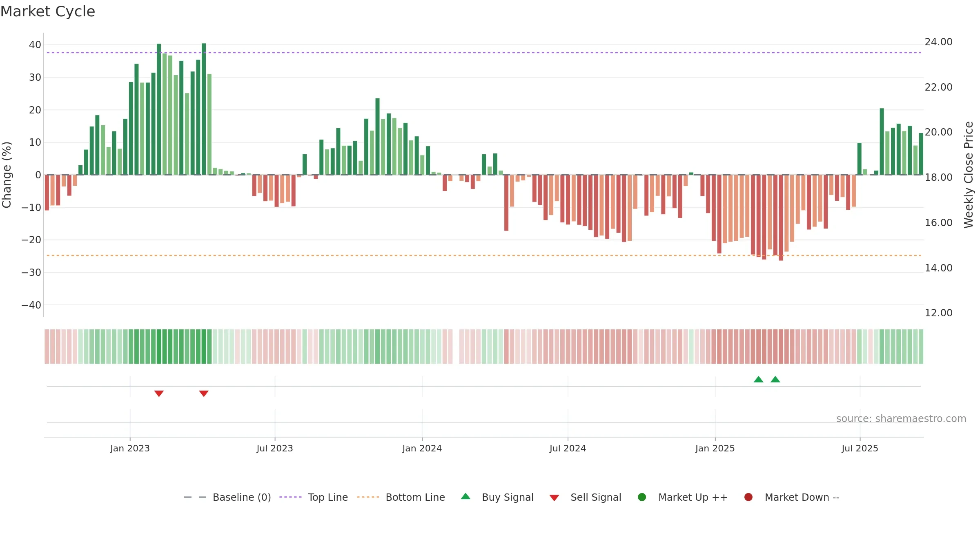
Task: Click the Change (%) axis title
Action: (7, 175)
